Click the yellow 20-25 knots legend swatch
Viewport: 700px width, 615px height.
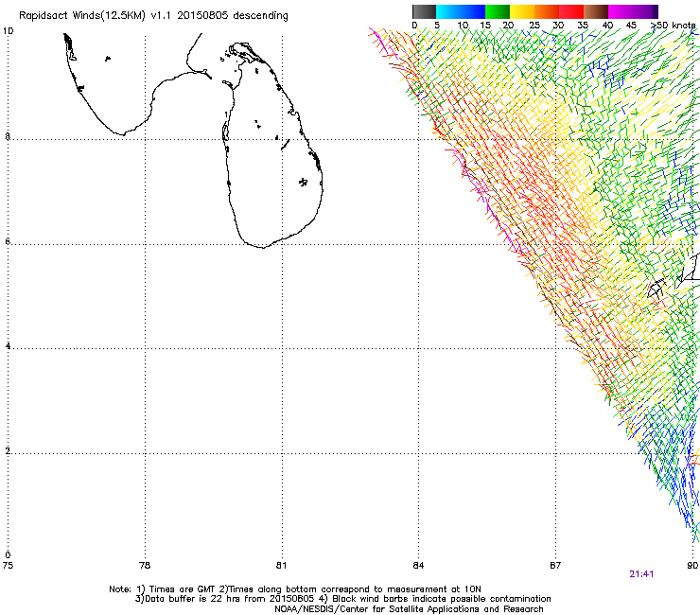[x=522, y=11]
